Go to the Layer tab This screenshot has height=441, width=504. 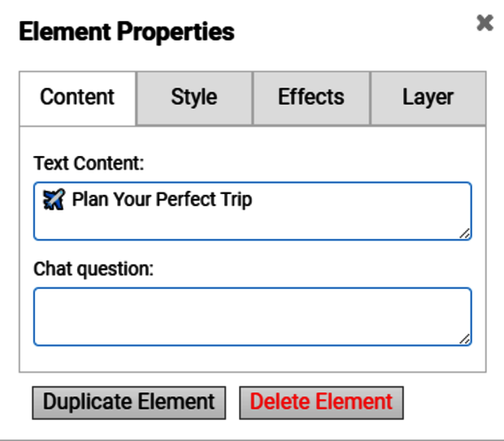click(428, 97)
